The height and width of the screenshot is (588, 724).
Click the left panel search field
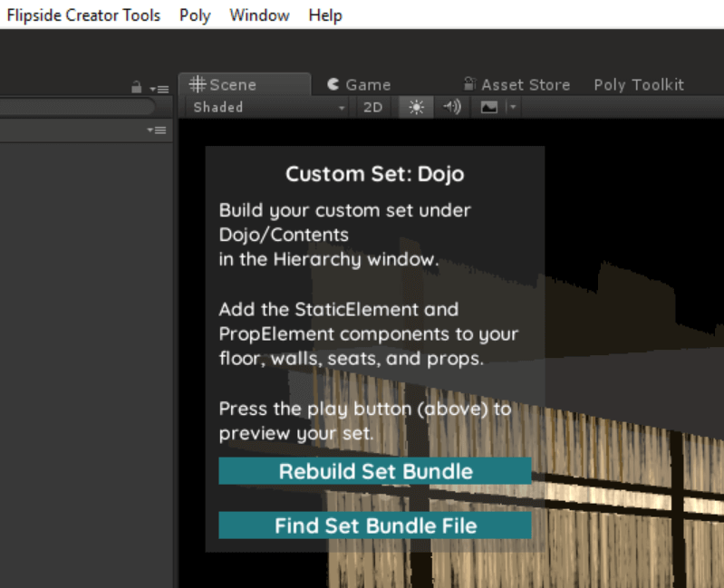(76, 107)
